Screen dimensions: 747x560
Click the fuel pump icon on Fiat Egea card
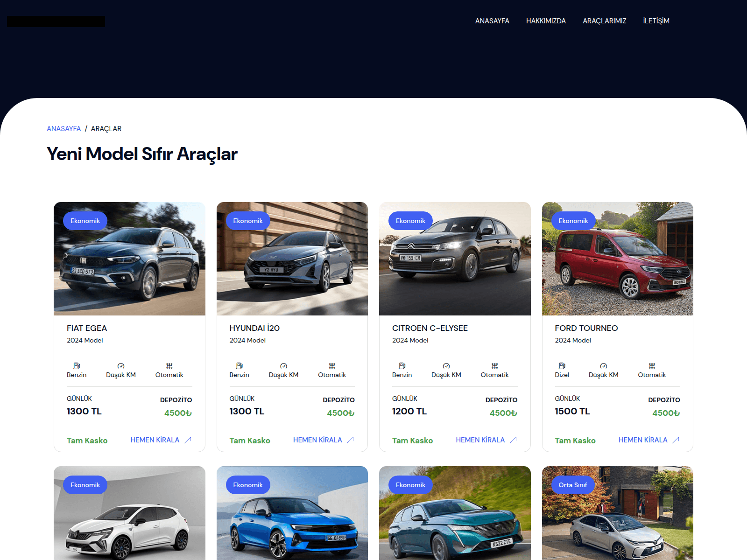(x=77, y=366)
